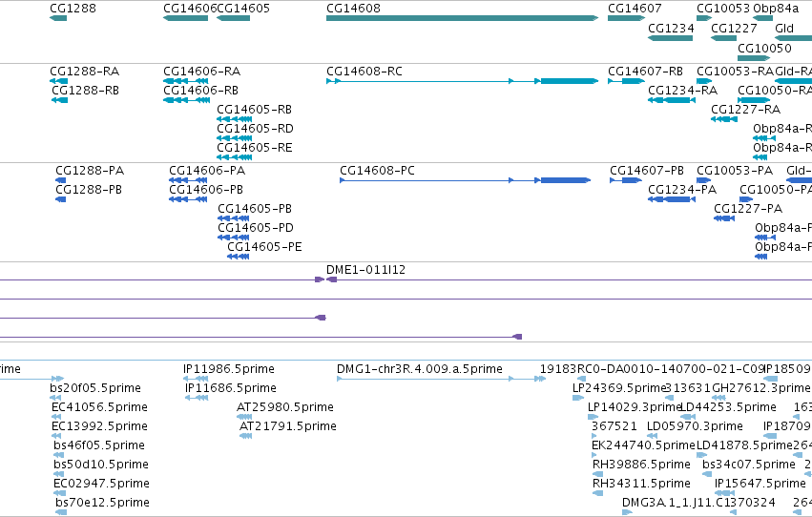Screen dimensions: 812x517
Task: Click the 367521 EST label
Action: pos(614,426)
